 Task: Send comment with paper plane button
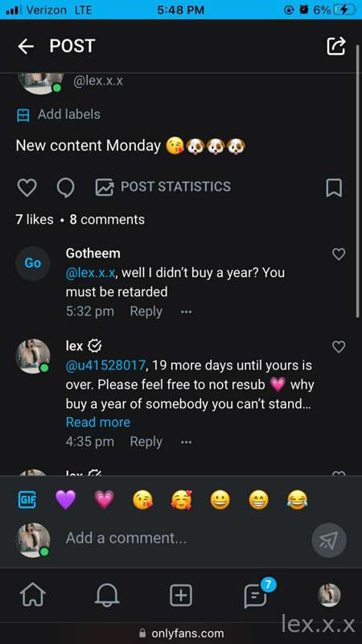(329, 539)
